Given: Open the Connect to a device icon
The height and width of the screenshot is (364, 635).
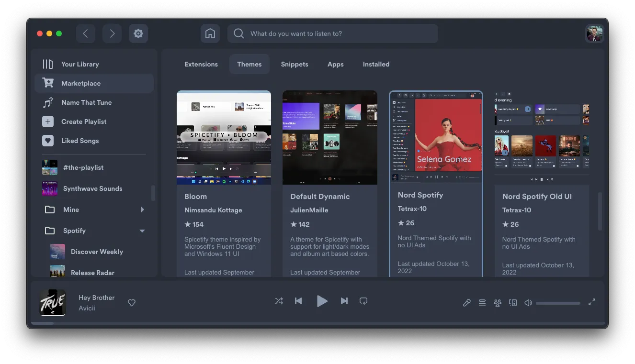Looking at the screenshot, I should pyautogui.click(x=513, y=302).
